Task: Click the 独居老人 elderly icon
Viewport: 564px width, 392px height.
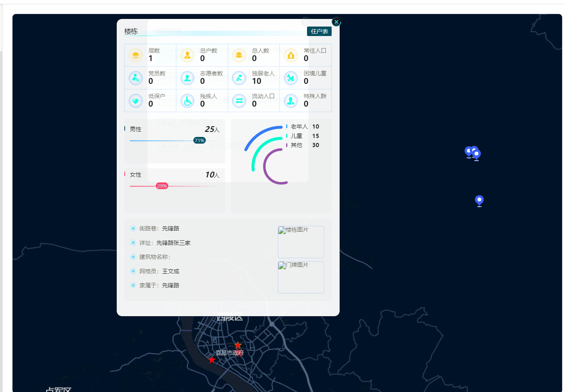Action: pos(239,78)
